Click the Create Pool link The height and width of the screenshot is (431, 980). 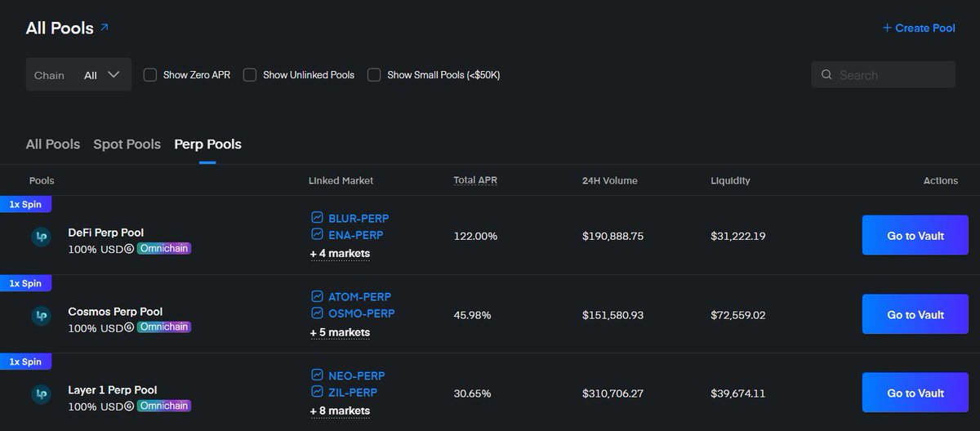tap(919, 28)
